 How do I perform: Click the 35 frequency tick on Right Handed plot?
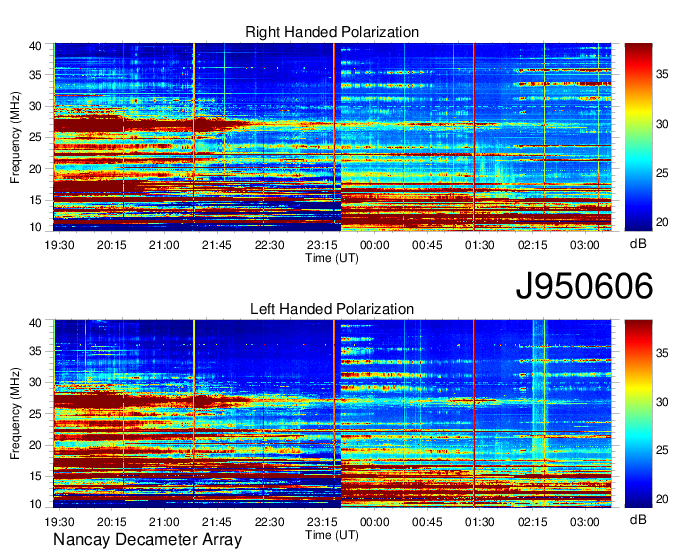pyautogui.click(x=35, y=75)
